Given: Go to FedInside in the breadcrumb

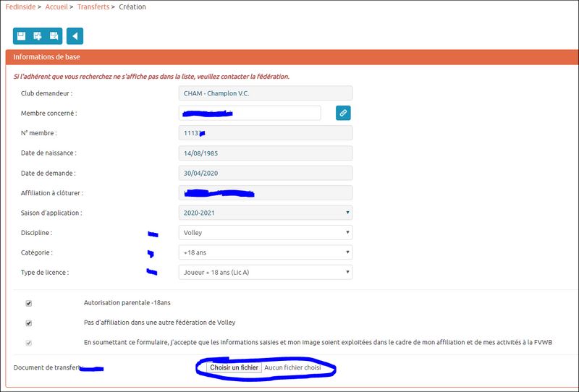Looking at the screenshot, I should click(x=19, y=7).
